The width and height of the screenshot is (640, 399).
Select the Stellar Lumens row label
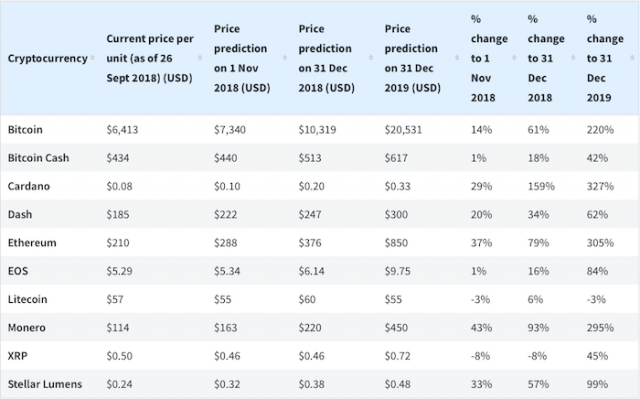[45, 384]
